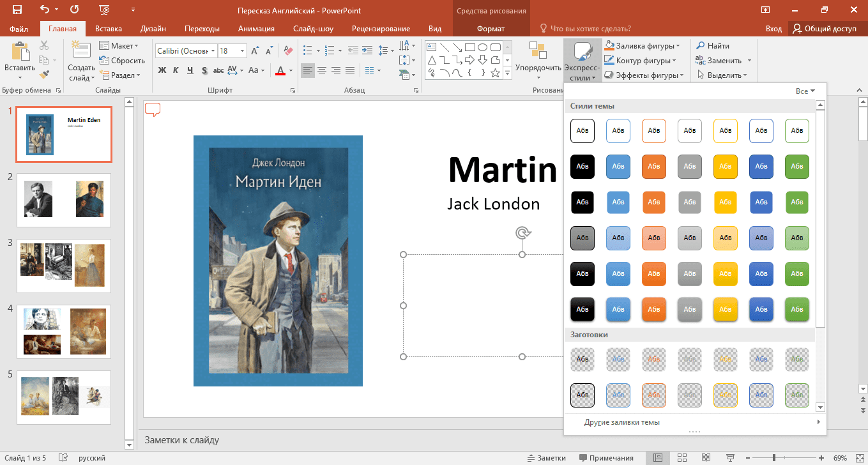868x465 pixels.
Task: Select the isosceles triangle shape
Action: [431, 60]
